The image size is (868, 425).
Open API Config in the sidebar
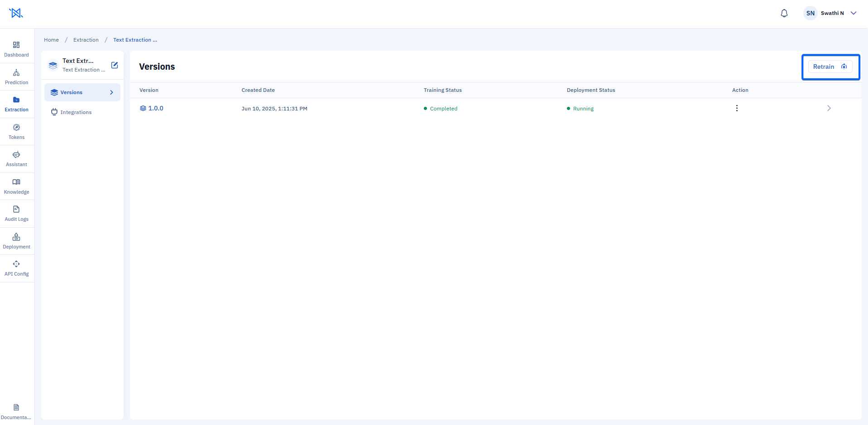click(16, 268)
